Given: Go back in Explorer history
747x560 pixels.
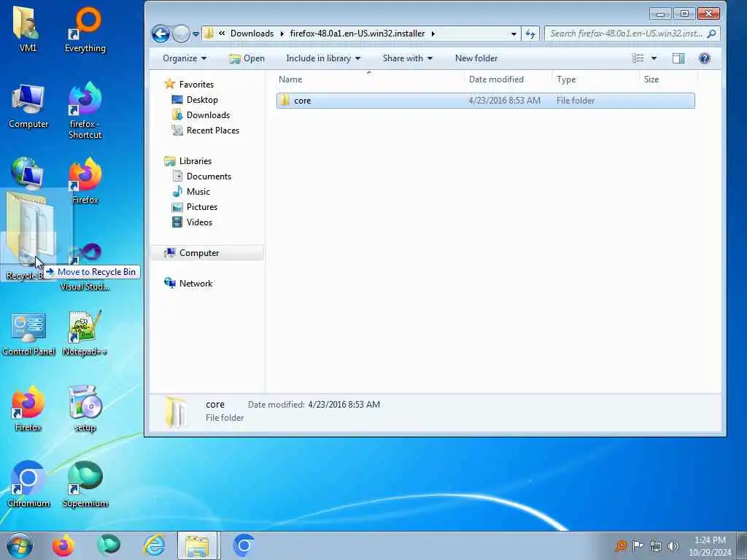Looking at the screenshot, I should pos(160,34).
